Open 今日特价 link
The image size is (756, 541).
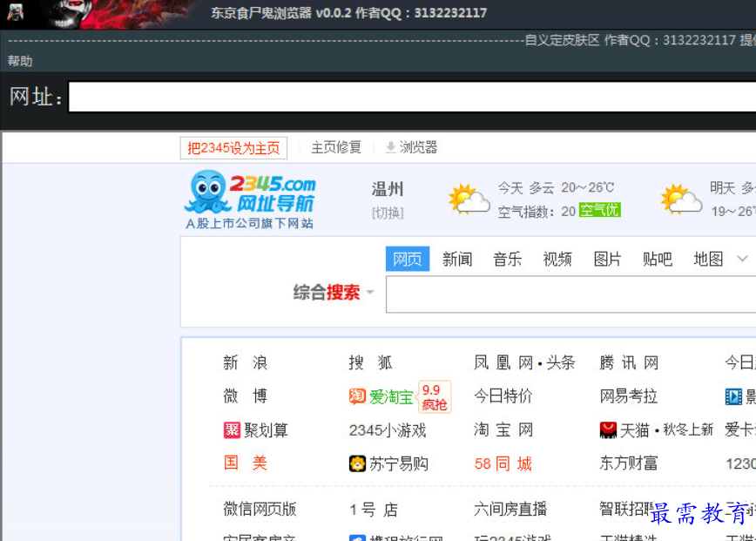click(503, 396)
